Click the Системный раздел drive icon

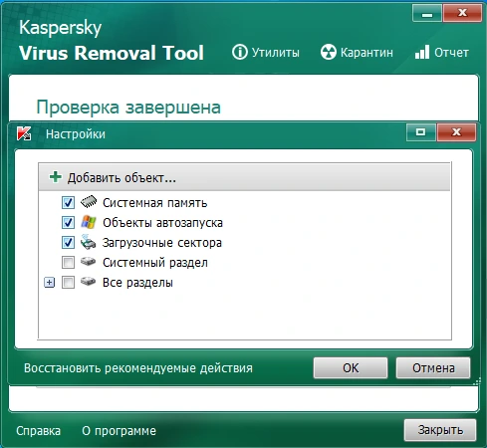pyautogui.click(x=88, y=262)
